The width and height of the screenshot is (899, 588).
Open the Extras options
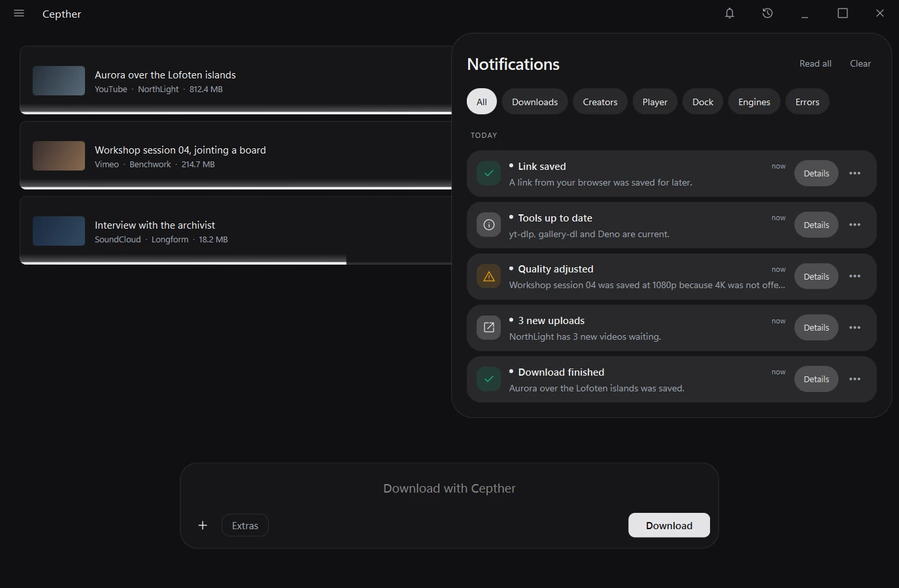coord(245,525)
